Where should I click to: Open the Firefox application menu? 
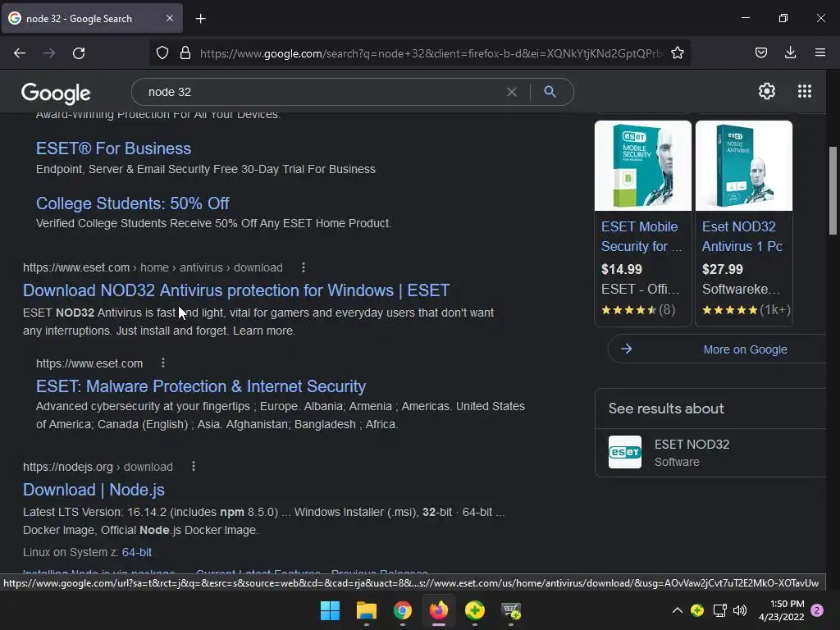pyautogui.click(x=819, y=52)
